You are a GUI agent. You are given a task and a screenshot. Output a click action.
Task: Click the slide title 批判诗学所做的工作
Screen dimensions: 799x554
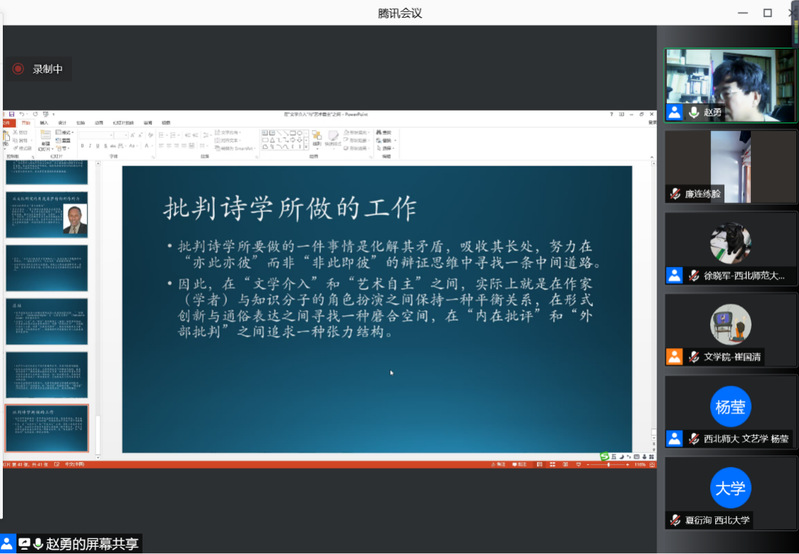[289, 208]
